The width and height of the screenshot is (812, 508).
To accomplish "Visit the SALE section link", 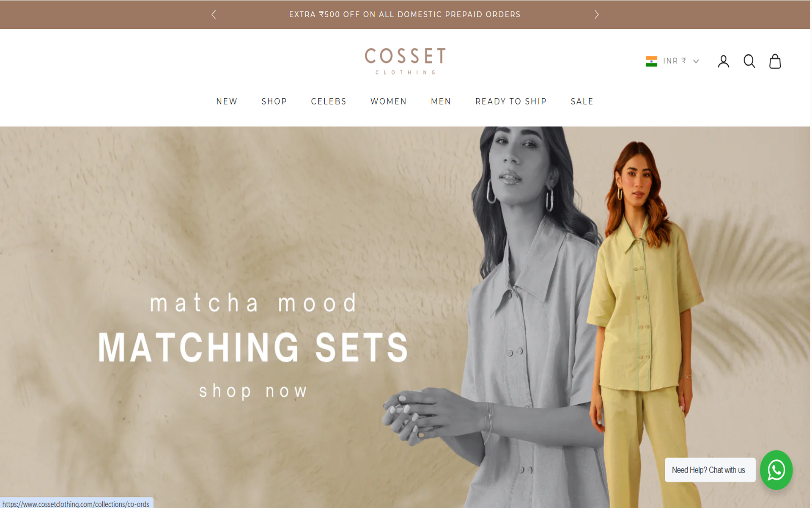I will pyautogui.click(x=582, y=102).
